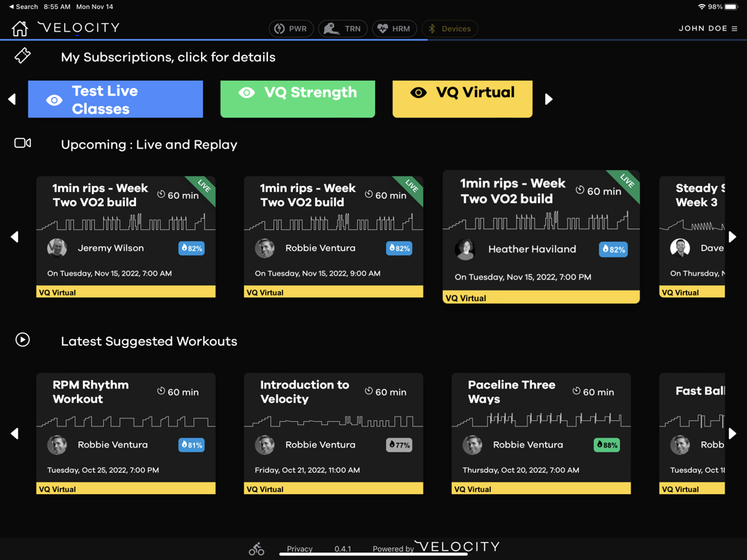Image resolution: width=747 pixels, height=560 pixels.
Task: Toggle eye icon on Test Live Classes
Action: coord(55,100)
